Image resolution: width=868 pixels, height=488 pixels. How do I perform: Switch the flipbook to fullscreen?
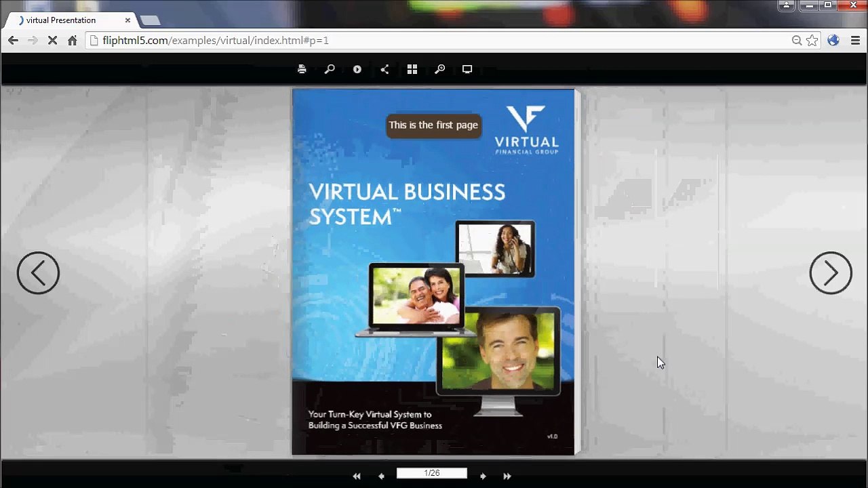[x=467, y=69]
